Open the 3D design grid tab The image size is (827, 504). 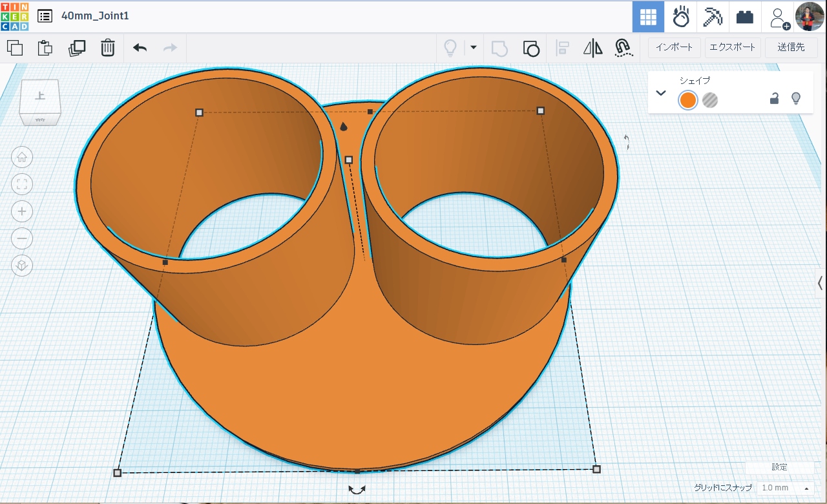pyautogui.click(x=648, y=17)
